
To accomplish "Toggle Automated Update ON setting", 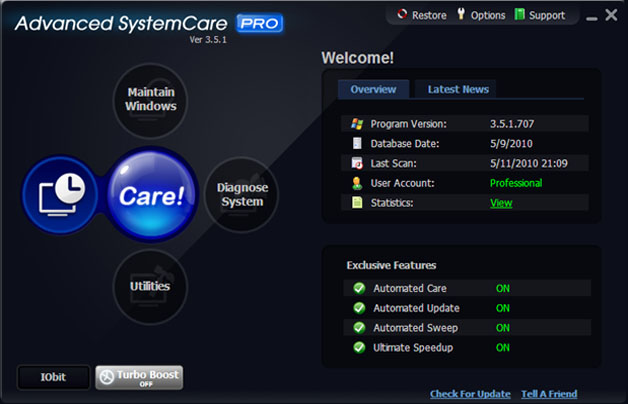I will tap(503, 308).
